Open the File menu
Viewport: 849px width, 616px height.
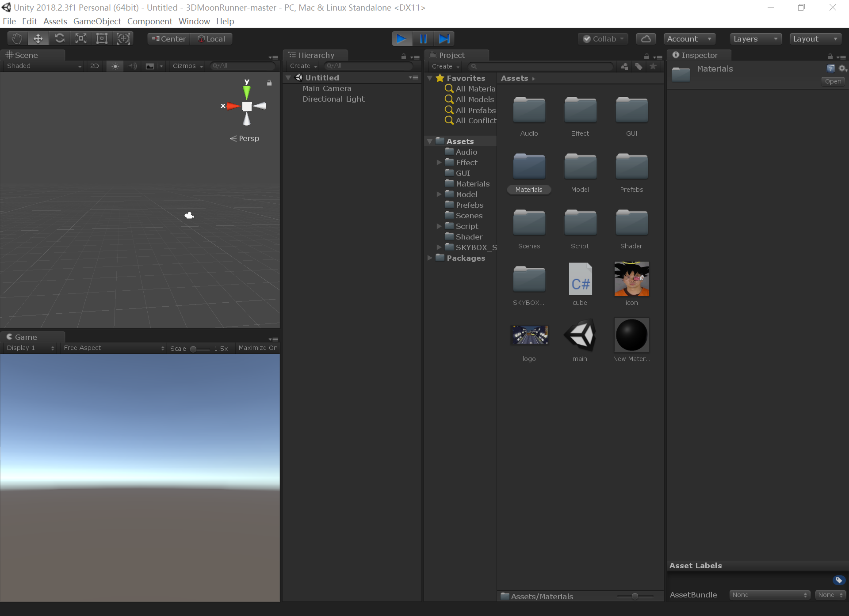pos(9,21)
